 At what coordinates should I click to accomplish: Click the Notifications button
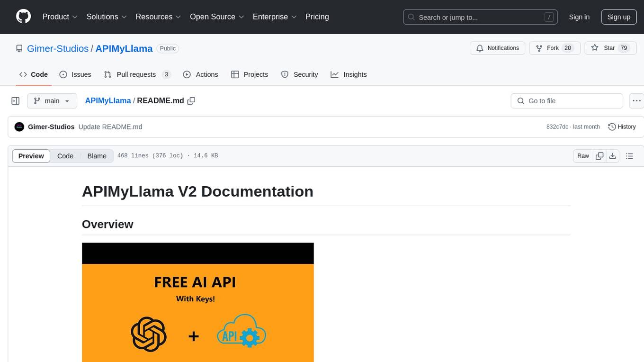(x=497, y=48)
